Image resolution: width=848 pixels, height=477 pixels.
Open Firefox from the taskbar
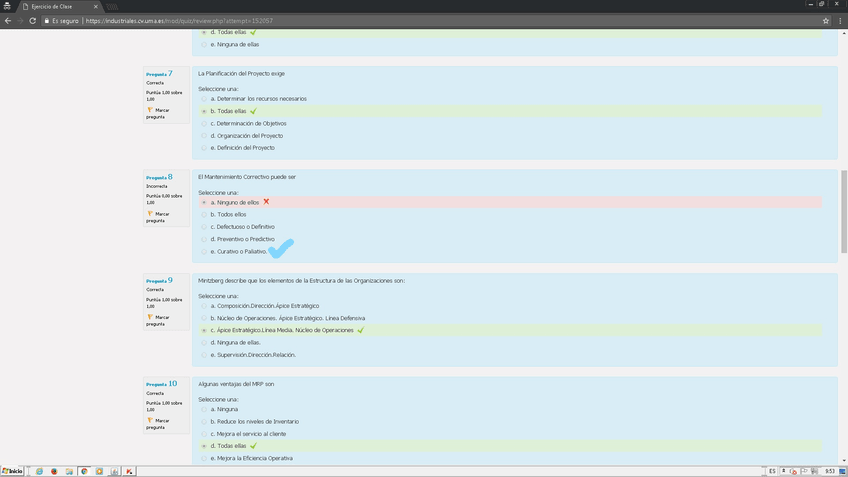[x=54, y=471]
